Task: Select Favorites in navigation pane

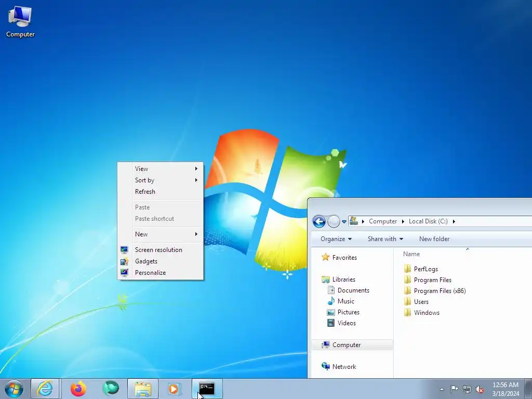Action: [x=344, y=258]
